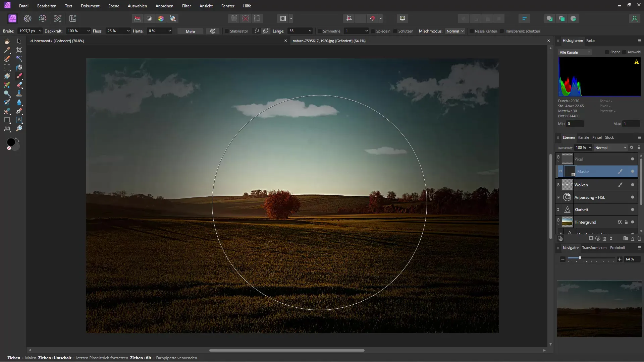
Task: Select the Move arrow tool
Action: [19, 41]
